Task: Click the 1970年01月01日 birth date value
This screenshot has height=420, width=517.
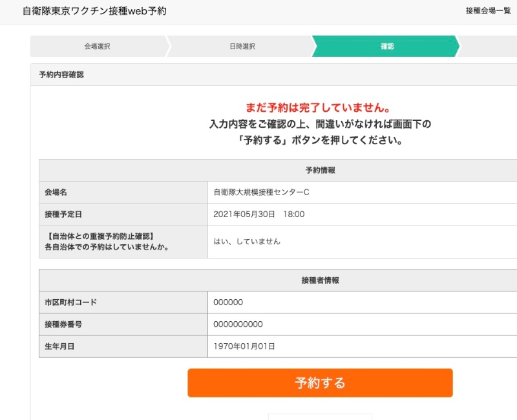Action: [246, 346]
